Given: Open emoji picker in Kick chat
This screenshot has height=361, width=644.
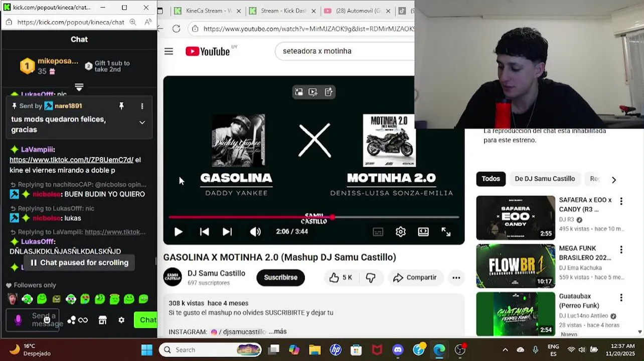Looking at the screenshot, I should [47, 320].
